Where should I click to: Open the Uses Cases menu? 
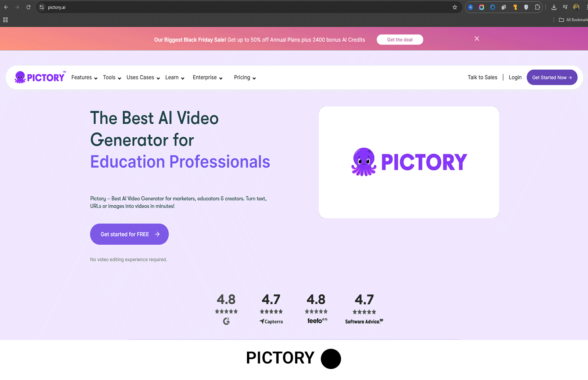[143, 77]
